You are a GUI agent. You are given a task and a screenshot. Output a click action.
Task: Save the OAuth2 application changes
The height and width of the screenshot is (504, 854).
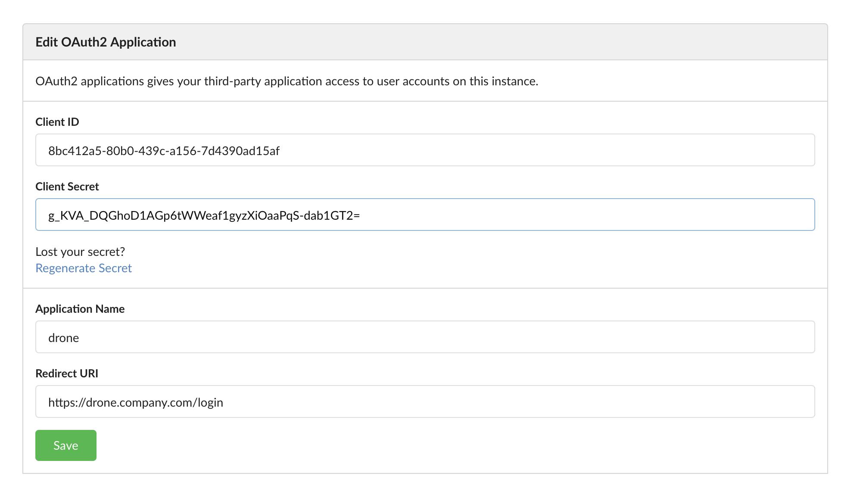[65, 445]
